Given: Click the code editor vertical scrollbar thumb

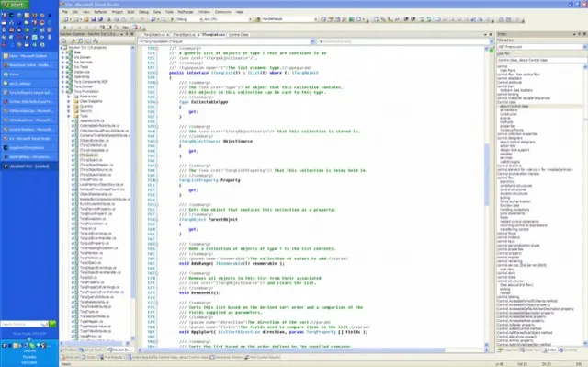Looking at the screenshot, I should pyautogui.click(x=487, y=175).
